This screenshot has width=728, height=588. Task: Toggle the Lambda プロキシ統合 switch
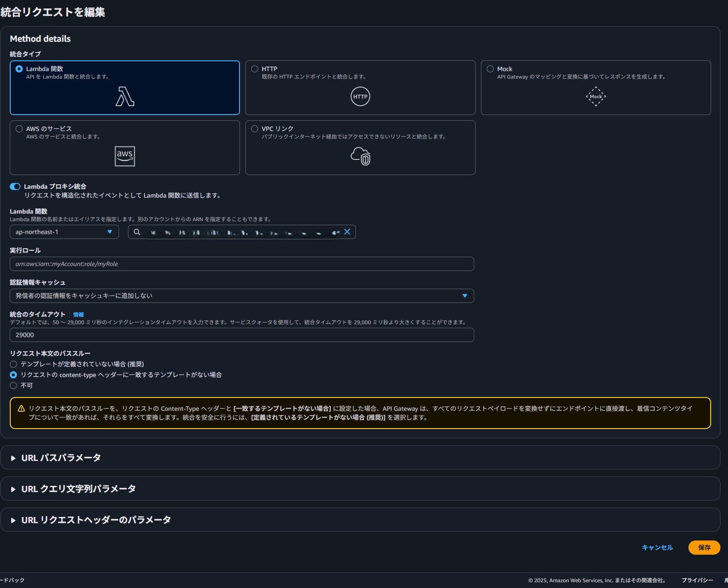coord(15,187)
